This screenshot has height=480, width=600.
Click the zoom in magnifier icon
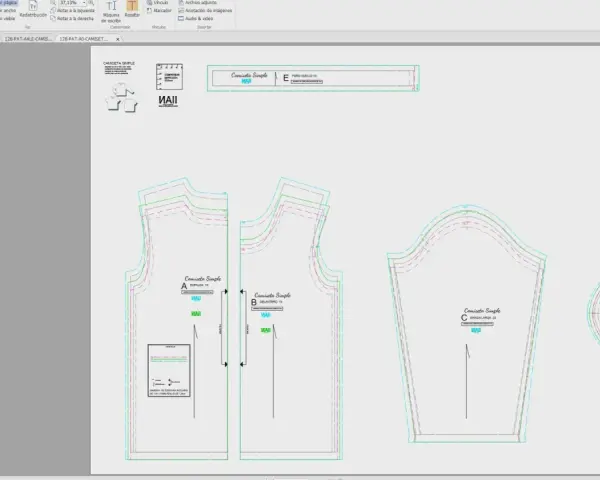pos(91,3)
